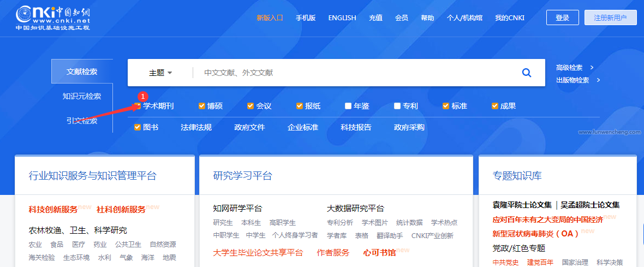
Task: Click the 注册新用户 button
Action: [610, 17]
